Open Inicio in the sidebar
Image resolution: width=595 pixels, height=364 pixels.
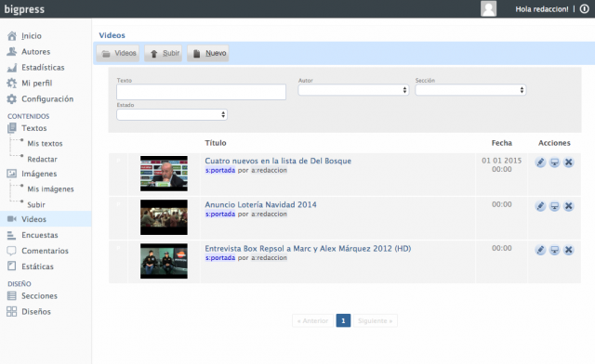32,36
